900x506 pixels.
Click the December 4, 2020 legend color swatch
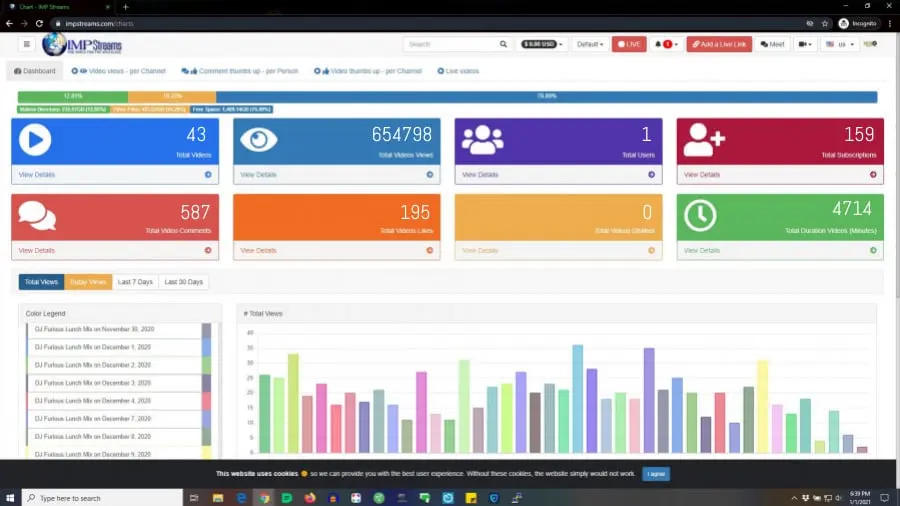click(206, 401)
